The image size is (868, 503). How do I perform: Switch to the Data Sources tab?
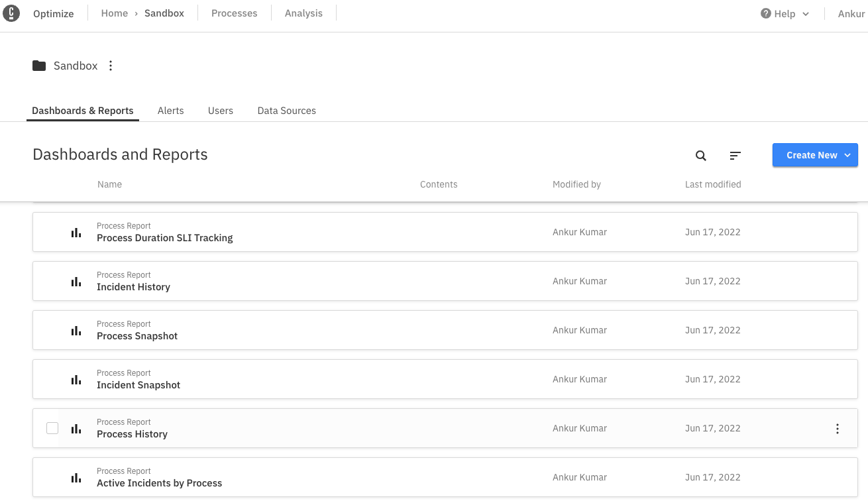tap(287, 111)
